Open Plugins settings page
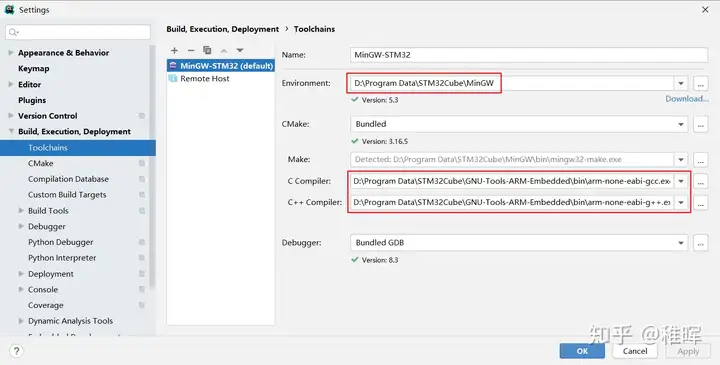 coord(32,100)
